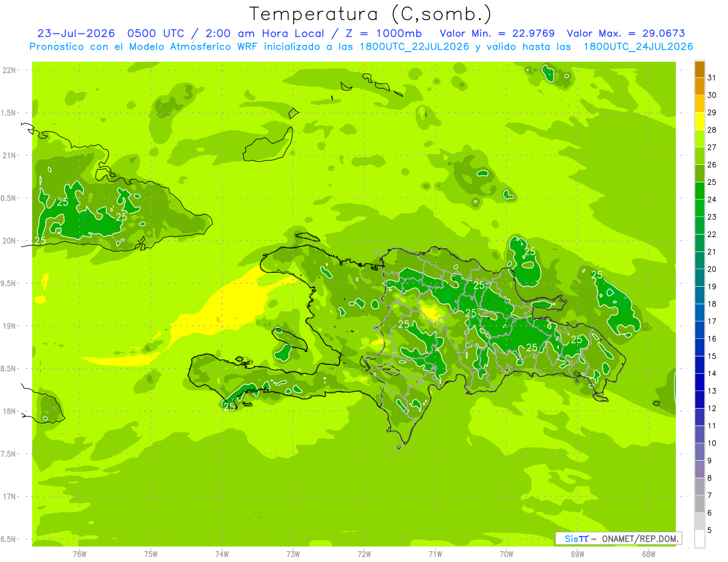Image resolution: width=728 pixels, height=562 pixels.
Task: Pick the gray 7 degree colorbar swatch
Action: (699, 487)
